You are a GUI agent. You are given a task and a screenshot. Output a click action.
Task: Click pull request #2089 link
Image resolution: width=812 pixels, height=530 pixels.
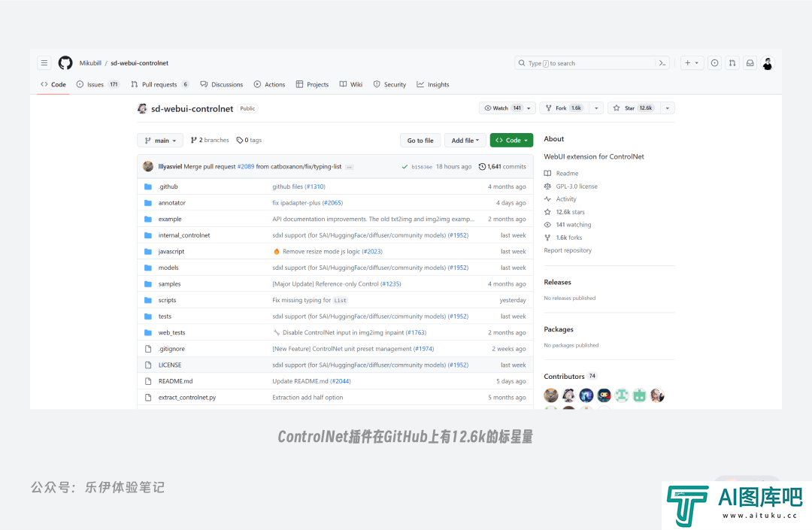245,167
